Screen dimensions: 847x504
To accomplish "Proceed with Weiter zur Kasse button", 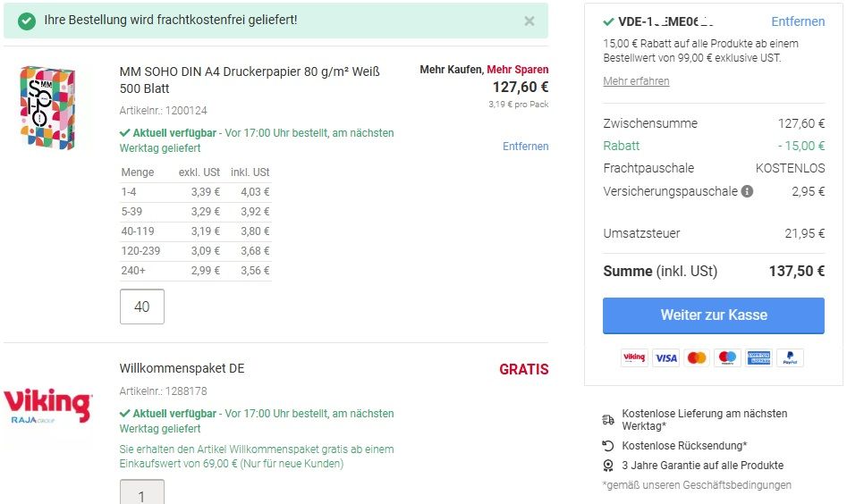I will tap(714, 315).
